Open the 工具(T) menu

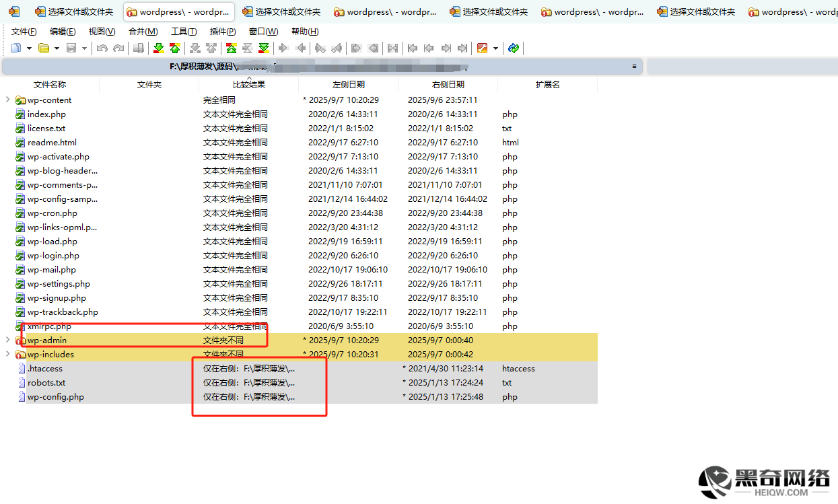click(184, 32)
